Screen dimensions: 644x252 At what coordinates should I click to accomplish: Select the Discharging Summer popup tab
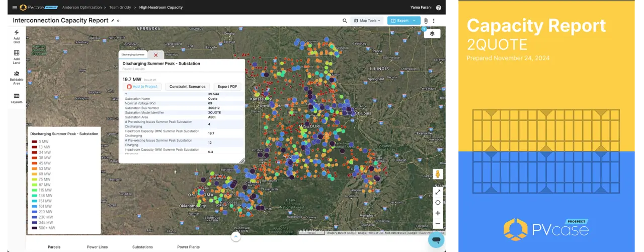(133, 54)
